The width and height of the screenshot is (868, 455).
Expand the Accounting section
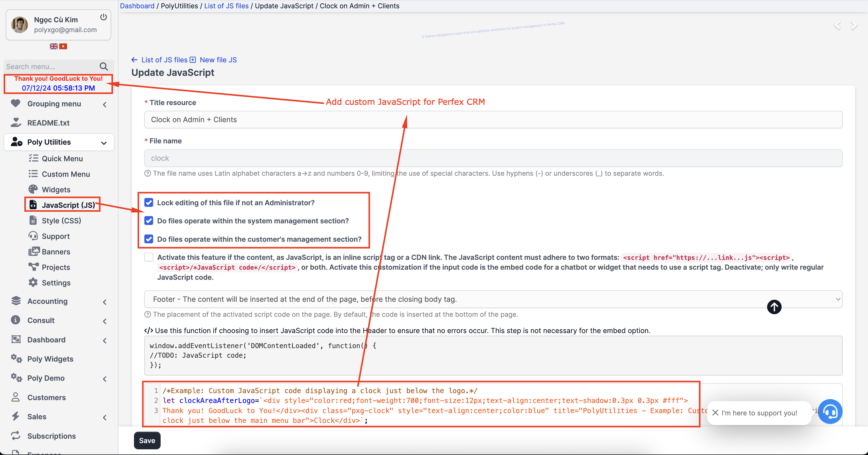click(x=104, y=302)
